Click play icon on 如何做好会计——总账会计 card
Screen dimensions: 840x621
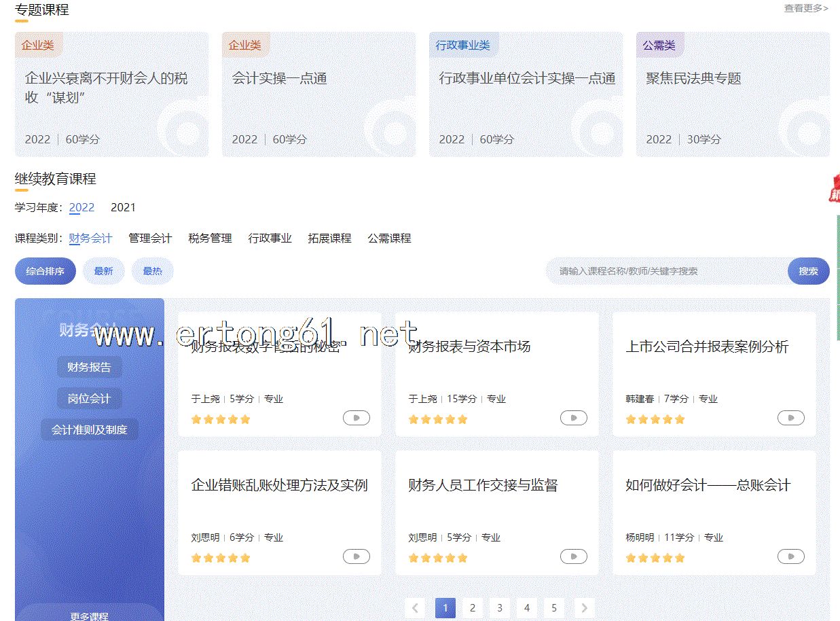click(790, 556)
